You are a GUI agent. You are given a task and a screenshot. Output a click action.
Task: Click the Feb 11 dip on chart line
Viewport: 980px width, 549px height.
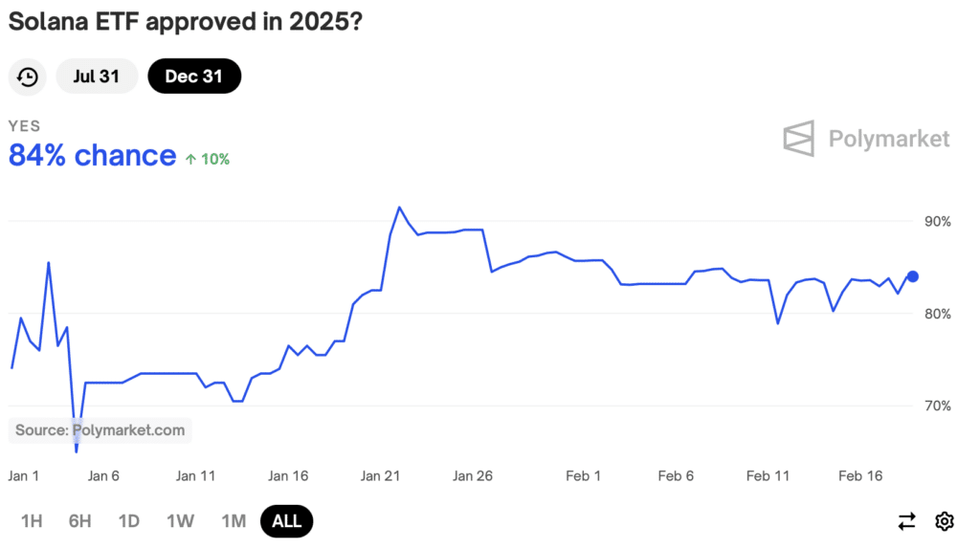(x=777, y=323)
